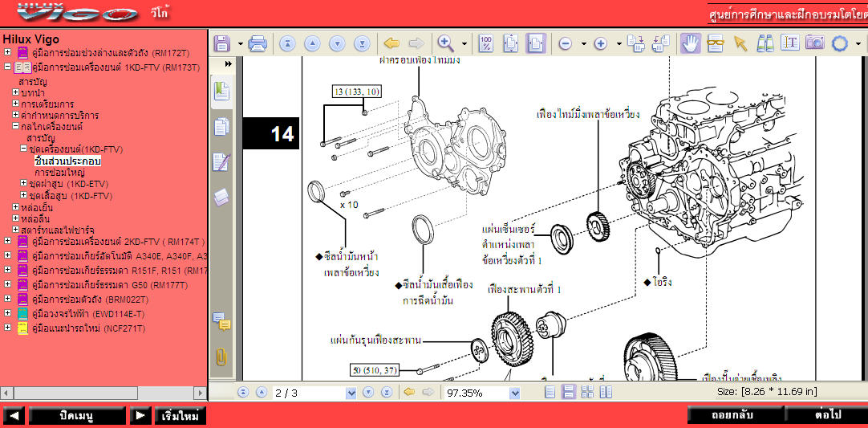Click the ต่อไป button
Image resolution: width=868 pixels, height=428 pixels.
(827, 415)
